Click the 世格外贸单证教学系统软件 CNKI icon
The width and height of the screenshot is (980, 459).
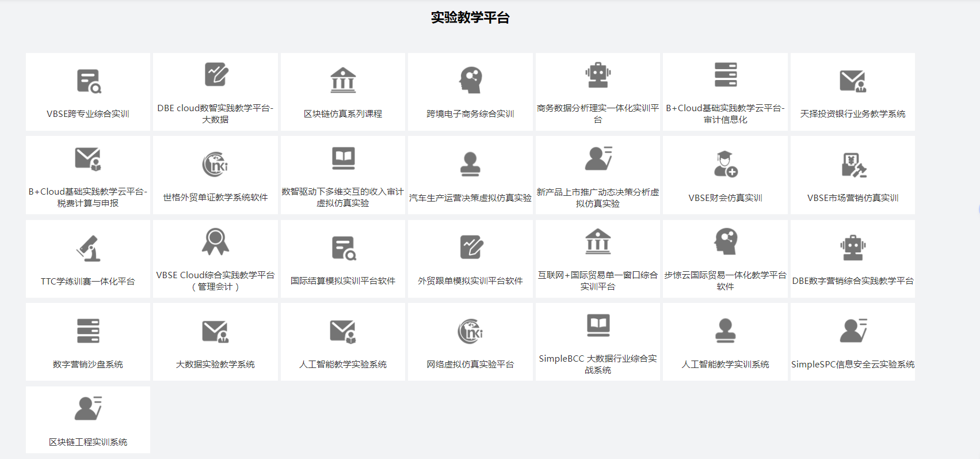(x=215, y=165)
